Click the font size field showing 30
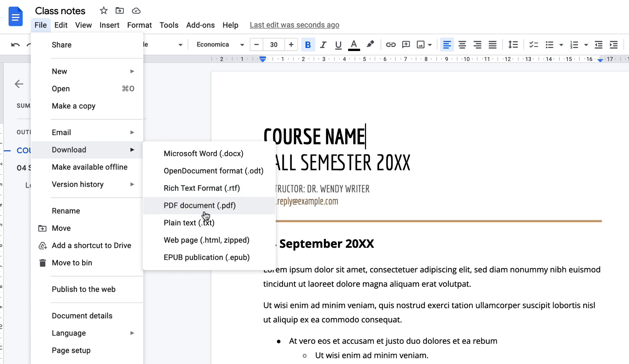 pyautogui.click(x=274, y=45)
